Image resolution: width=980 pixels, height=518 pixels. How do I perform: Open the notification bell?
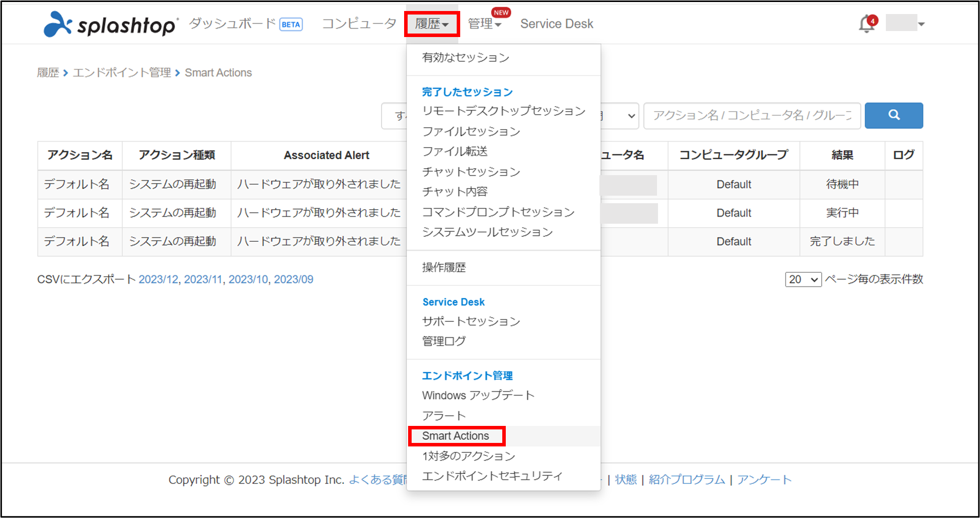867,24
